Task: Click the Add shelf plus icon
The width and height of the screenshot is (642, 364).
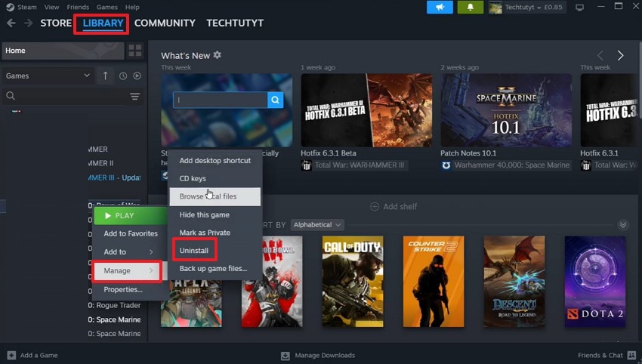Action: (374, 207)
